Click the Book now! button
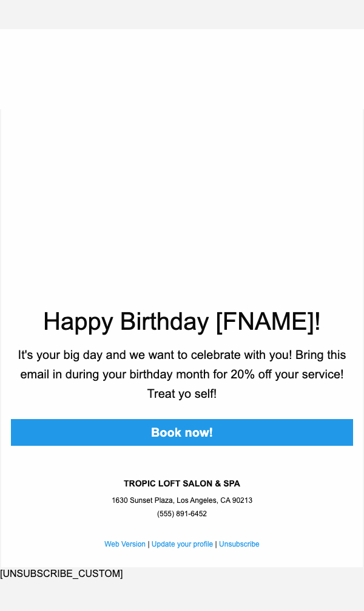364x611 pixels. (x=182, y=432)
